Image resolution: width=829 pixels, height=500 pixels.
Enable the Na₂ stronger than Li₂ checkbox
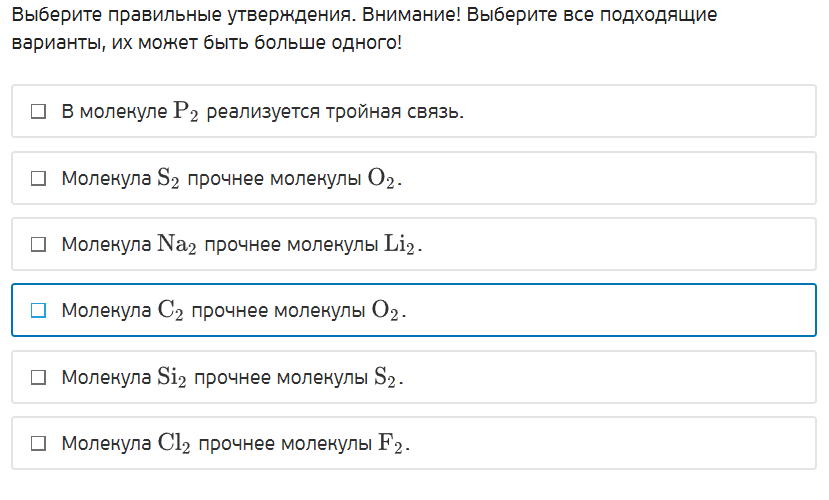coord(39,245)
